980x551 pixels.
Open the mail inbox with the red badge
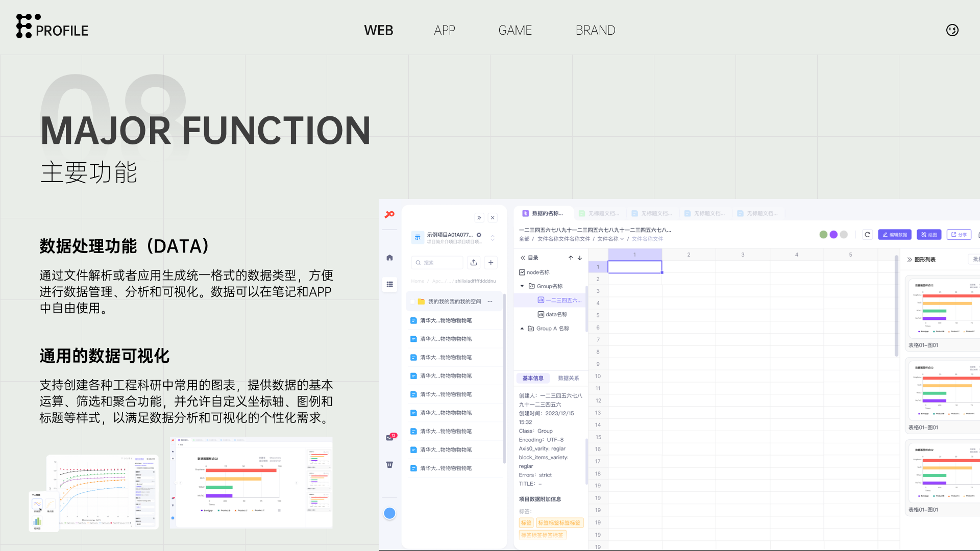[x=390, y=438]
